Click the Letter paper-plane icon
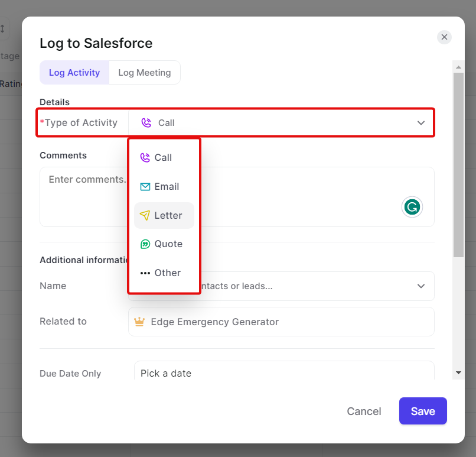The width and height of the screenshot is (476, 457). (144, 215)
